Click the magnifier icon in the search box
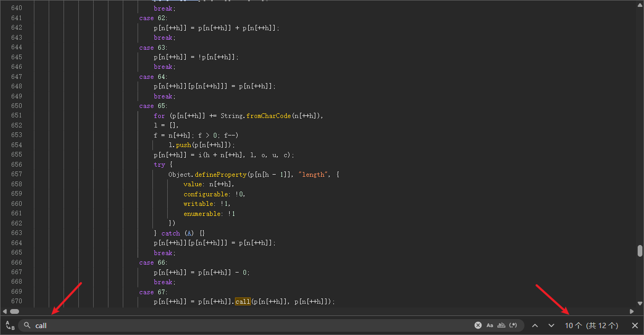Image resolution: width=644 pixels, height=335 pixels. click(x=28, y=325)
